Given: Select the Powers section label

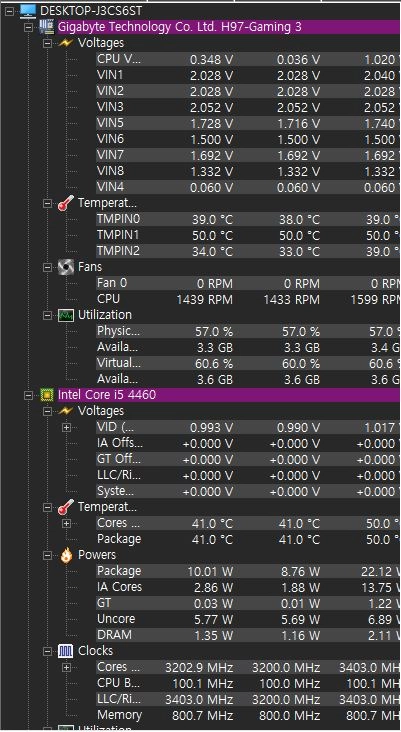Looking at the screenshot, I should [97, 555].
